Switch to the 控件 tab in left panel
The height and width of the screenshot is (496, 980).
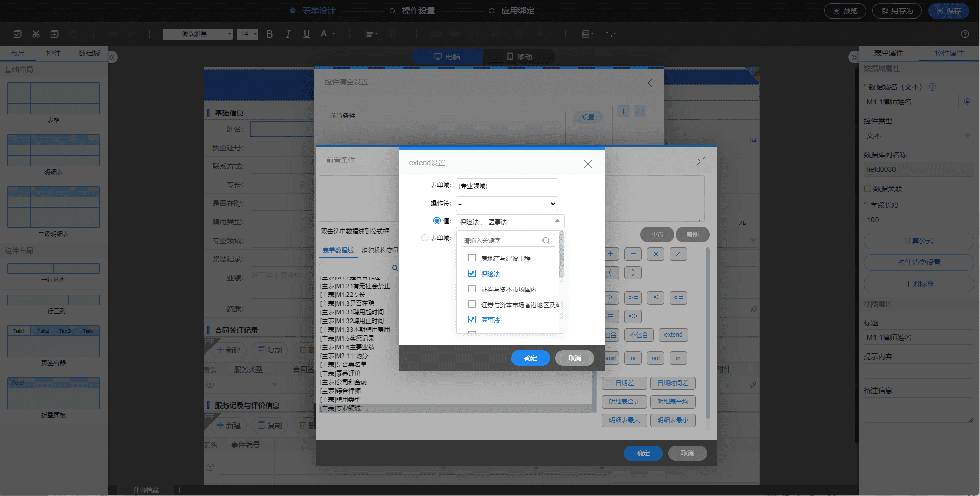(54, 54)
